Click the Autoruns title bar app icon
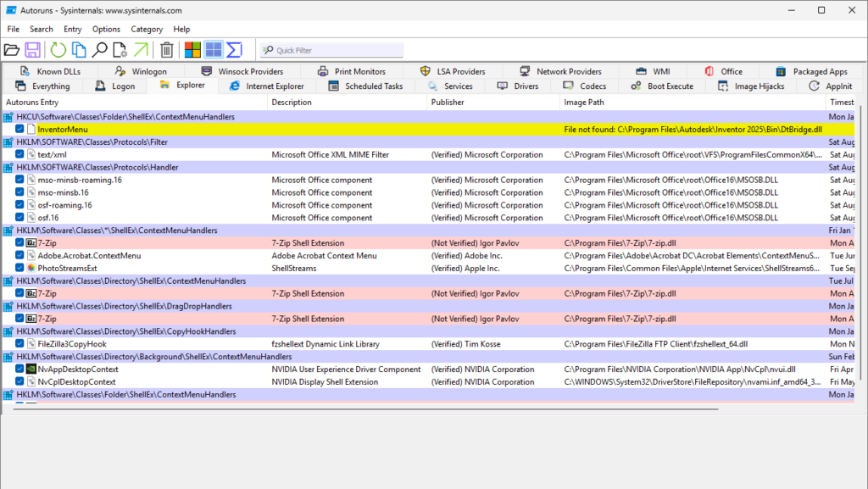The width and height of the screenshot is (868, 489). point(10,10)
